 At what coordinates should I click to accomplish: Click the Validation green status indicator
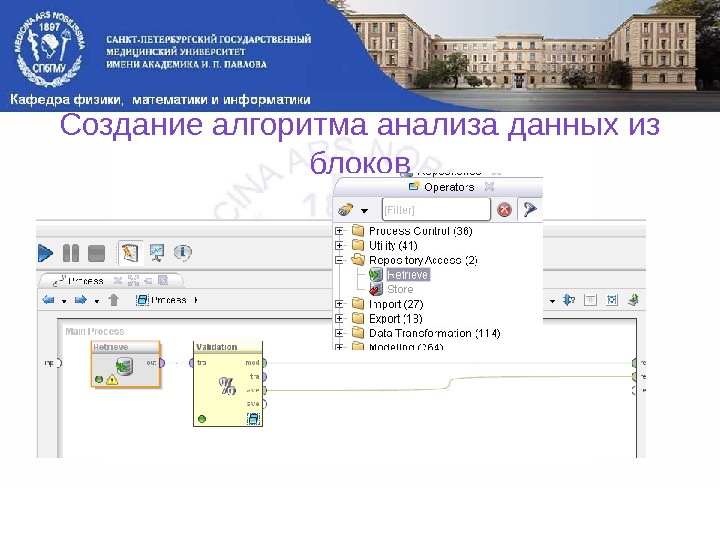pyautogui.click(x=202, y=419)
